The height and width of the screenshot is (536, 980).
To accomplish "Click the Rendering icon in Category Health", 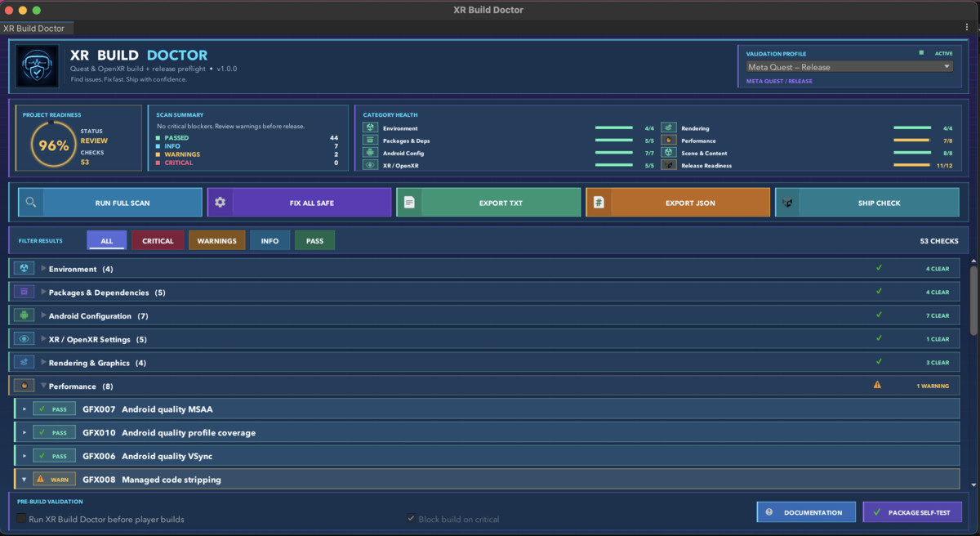I will 669,128.
